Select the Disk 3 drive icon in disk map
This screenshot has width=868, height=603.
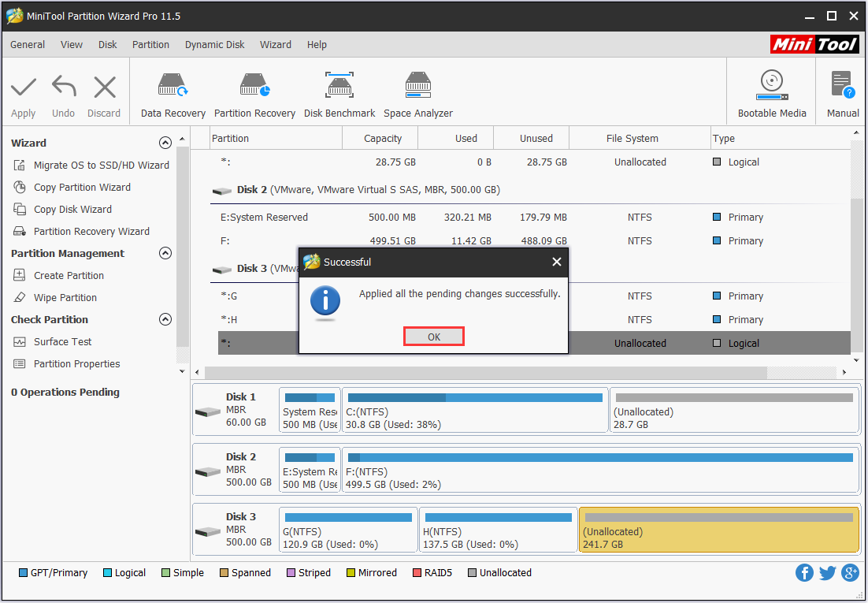[x=208, y=531]
